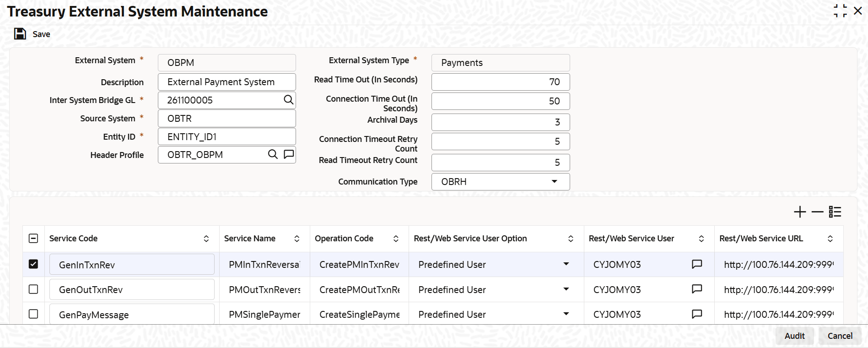
Task: Open Header Profile comment popup icon
Action: 289,154
